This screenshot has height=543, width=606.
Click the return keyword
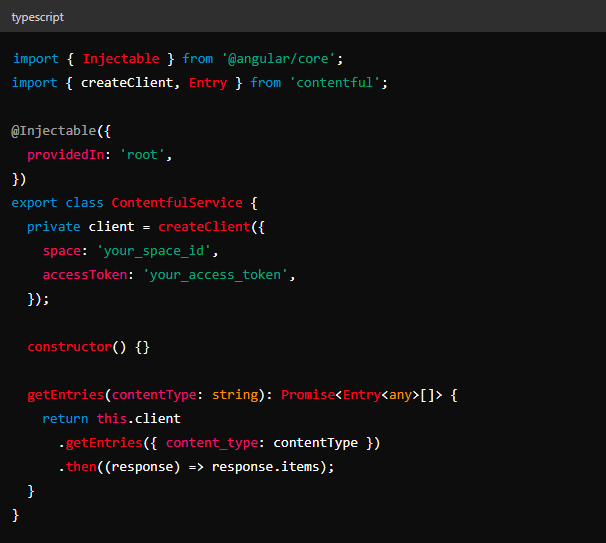point(65,419)
